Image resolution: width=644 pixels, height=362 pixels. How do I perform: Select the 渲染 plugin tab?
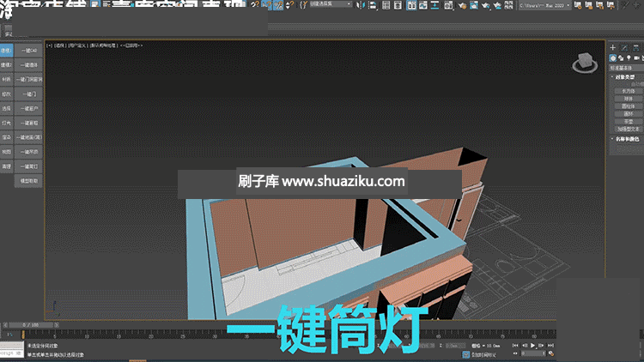click(6, 137)
